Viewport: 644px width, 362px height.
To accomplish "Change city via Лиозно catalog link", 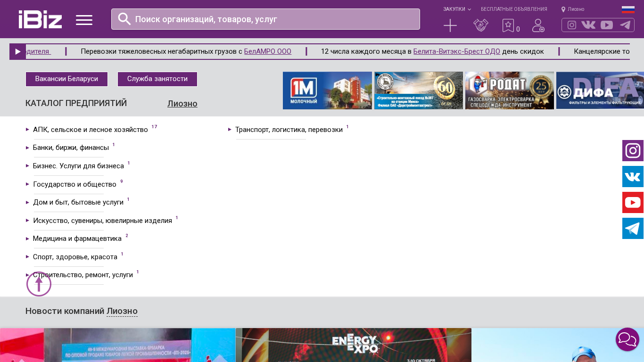I will (182, 104).
